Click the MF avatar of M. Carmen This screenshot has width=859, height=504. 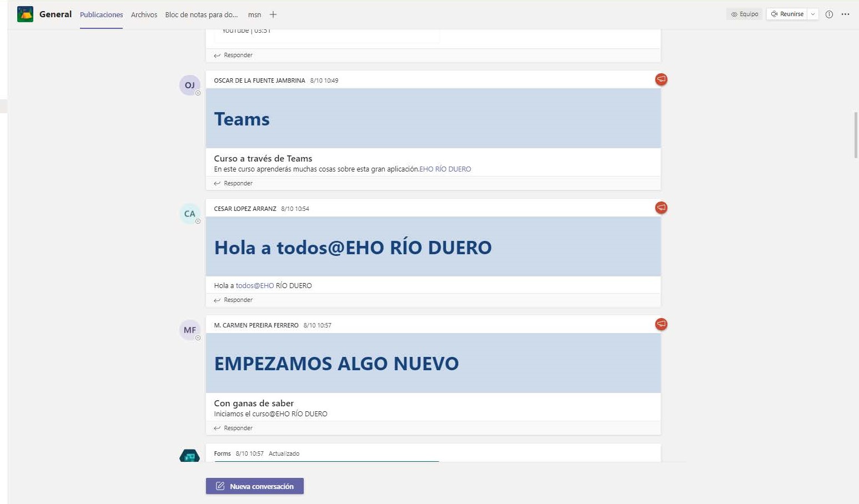(x=190, y=330)
